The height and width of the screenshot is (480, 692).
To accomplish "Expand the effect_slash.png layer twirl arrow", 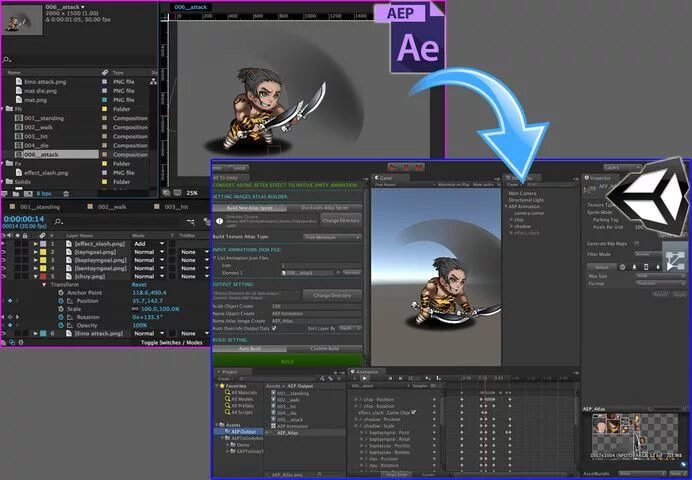I will pyautogui.click(x=36, y=244).
